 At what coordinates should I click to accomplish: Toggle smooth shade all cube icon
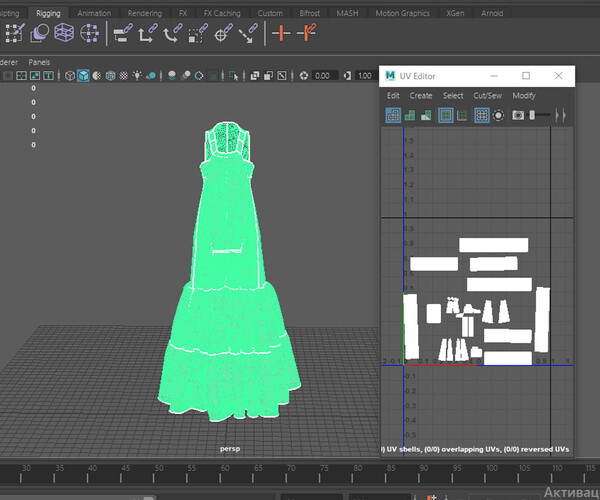pos(83,76)
